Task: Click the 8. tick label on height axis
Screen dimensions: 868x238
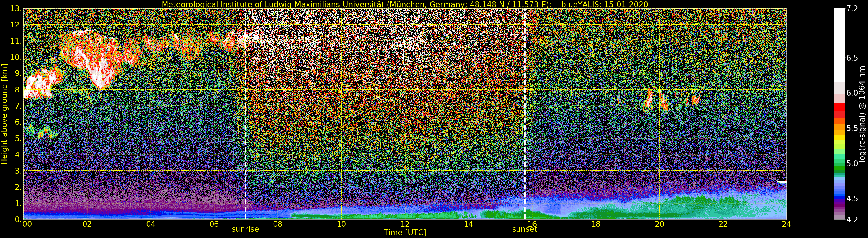Action: pos(18,90)
